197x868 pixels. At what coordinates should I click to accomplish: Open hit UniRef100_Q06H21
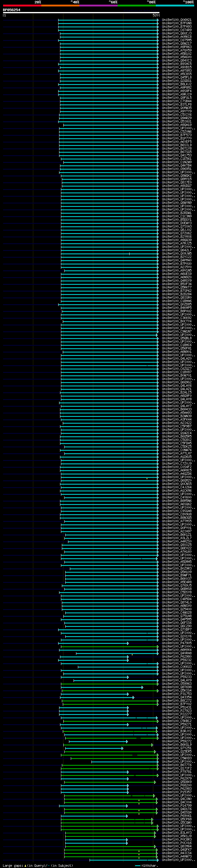tap(177, 20)
